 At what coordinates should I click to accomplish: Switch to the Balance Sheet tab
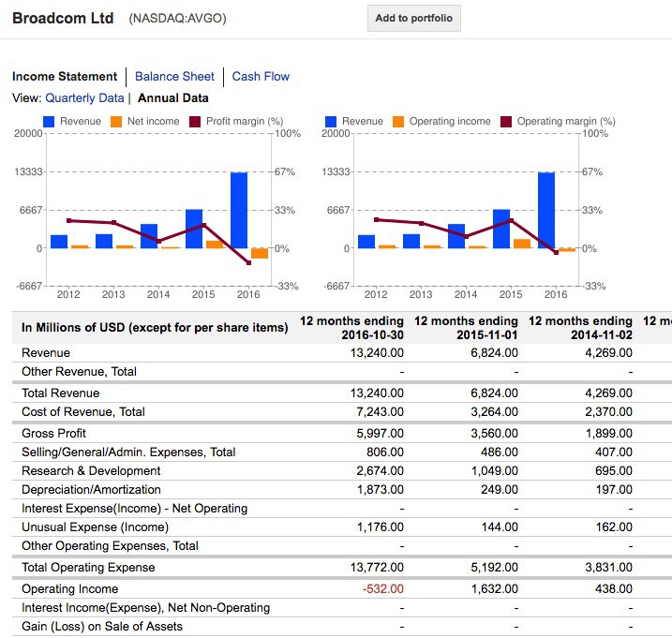coord(174,76)
